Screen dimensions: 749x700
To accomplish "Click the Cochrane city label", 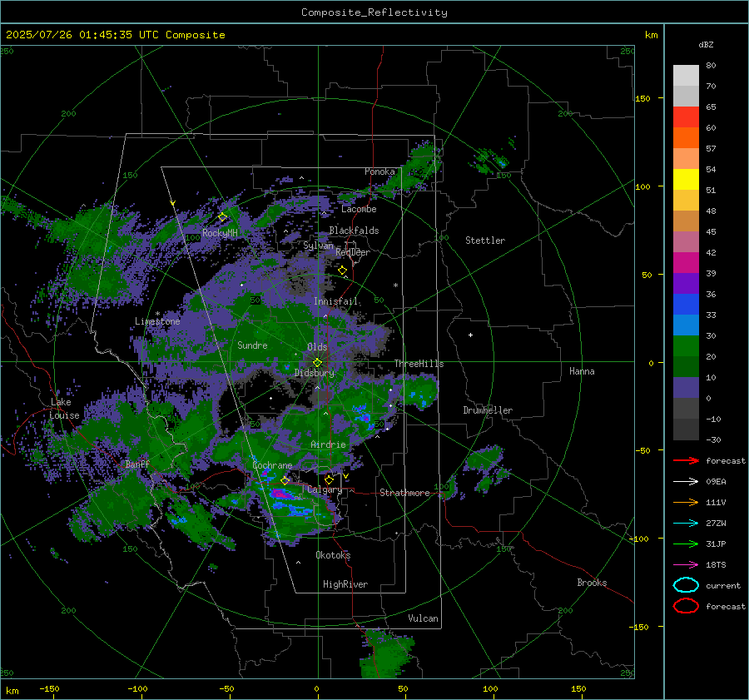I will (272, 465).
